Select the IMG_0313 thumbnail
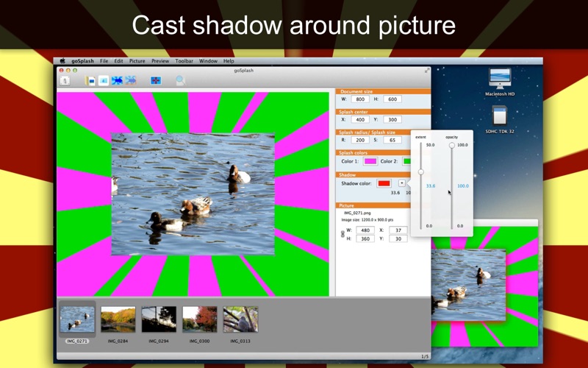Viewport: 588px width, 368px height. point(240,319)
